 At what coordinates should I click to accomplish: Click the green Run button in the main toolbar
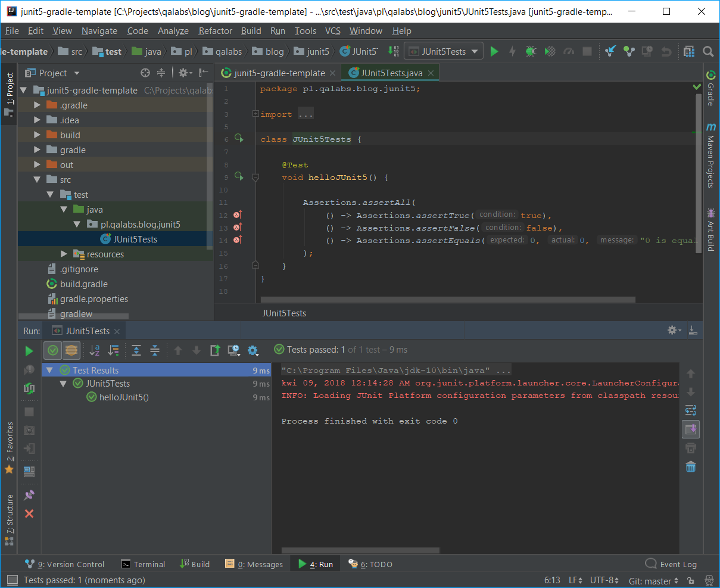click(x=494, y=52)
